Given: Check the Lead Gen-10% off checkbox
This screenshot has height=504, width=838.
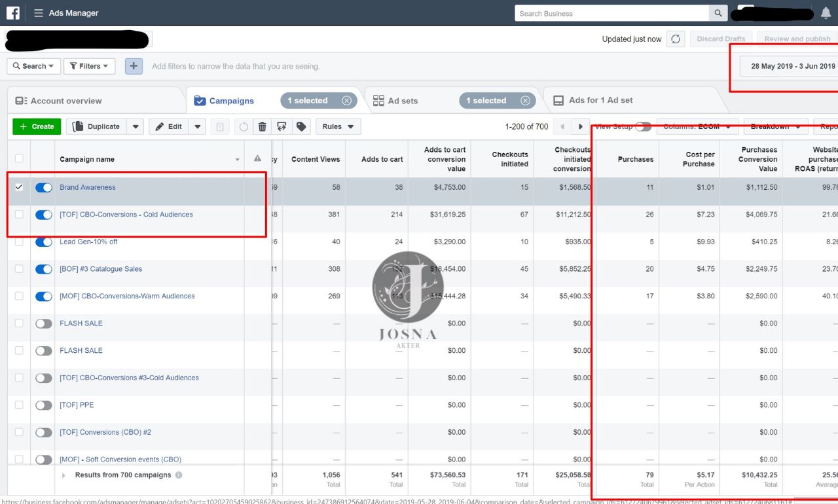Looking at the screenshot, I should (x=19, y=242).
